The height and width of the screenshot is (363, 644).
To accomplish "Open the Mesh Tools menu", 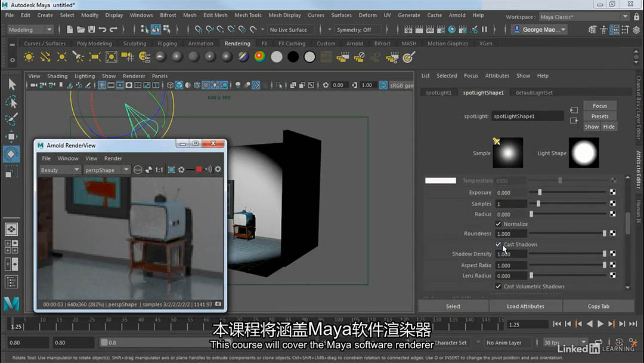I will (247, 15).
